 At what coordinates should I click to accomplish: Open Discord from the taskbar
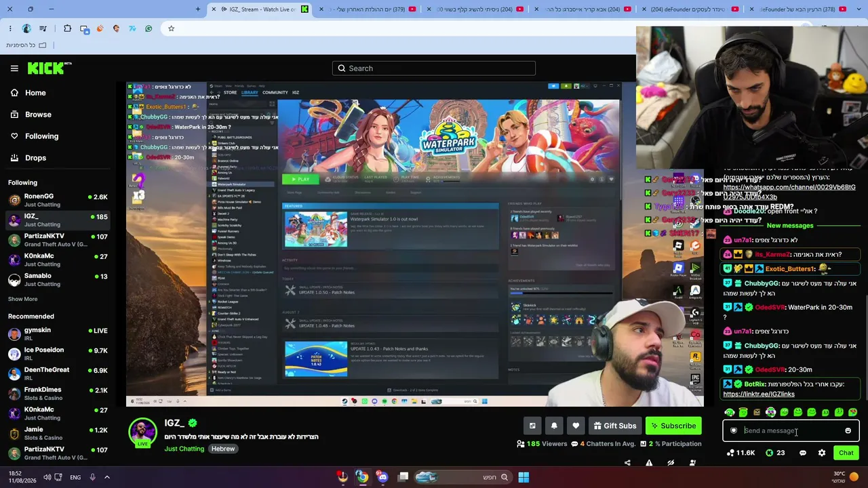pos(382,477)
